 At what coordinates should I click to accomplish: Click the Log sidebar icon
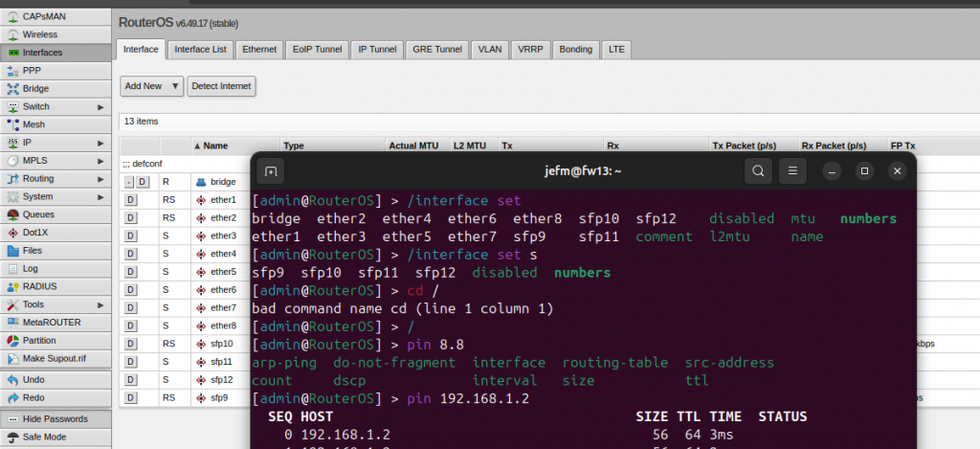point(12,268)
